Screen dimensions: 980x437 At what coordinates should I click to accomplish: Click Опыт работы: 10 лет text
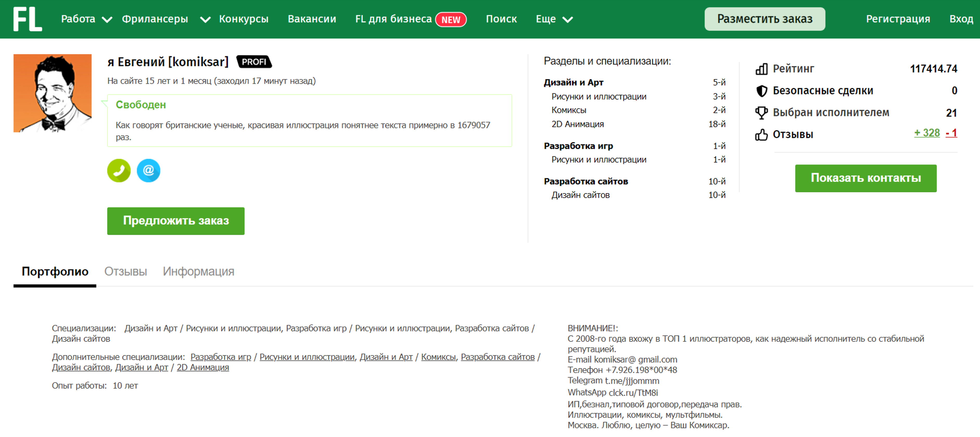click(95, 386)
